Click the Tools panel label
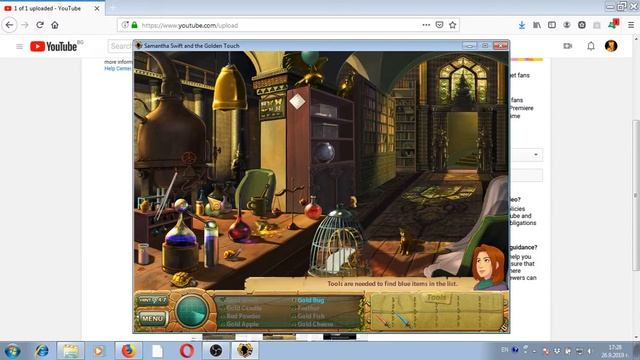The height and width of the screenshot is (360, 640). point(437,297)
